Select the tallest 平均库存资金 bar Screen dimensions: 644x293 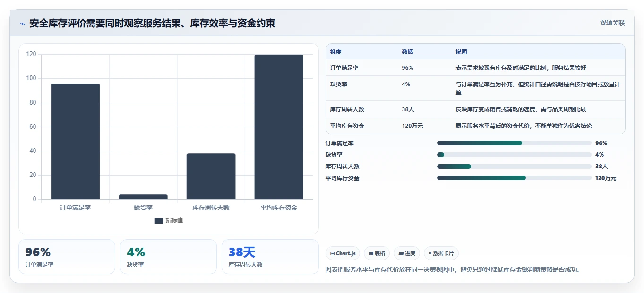click(x=279, y=127)
